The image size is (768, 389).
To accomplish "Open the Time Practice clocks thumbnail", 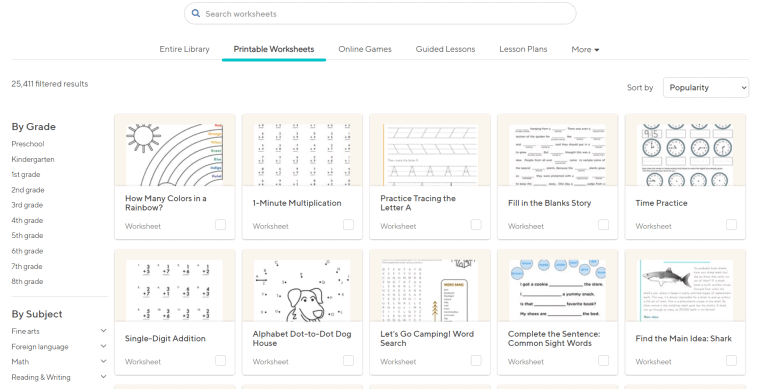I will 685,155.
